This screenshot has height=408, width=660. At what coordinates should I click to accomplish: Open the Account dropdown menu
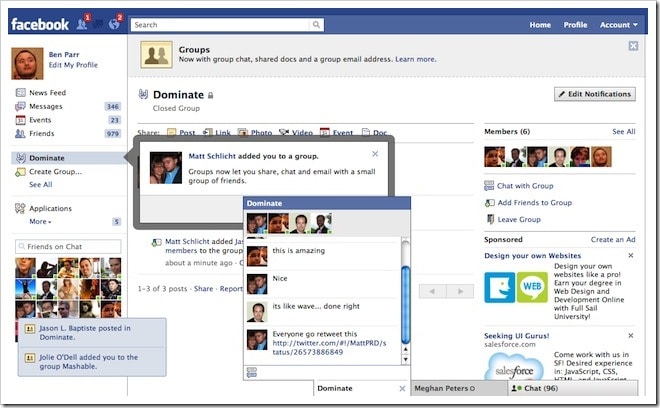[619, 25]
